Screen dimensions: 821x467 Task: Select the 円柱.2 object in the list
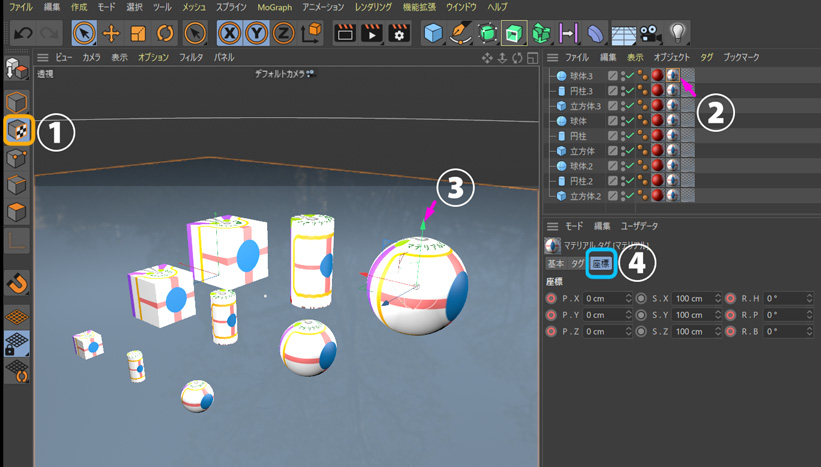580,181
